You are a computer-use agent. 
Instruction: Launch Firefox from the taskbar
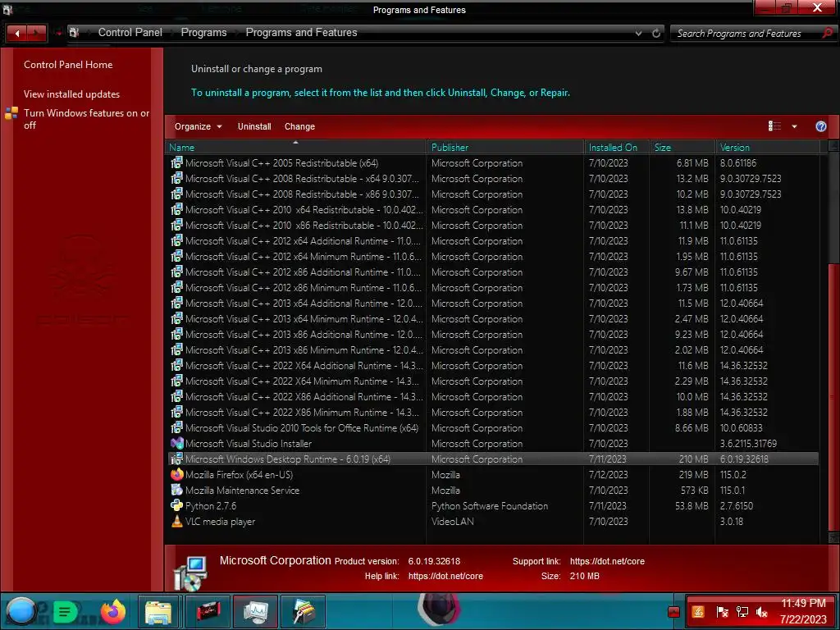113,611
